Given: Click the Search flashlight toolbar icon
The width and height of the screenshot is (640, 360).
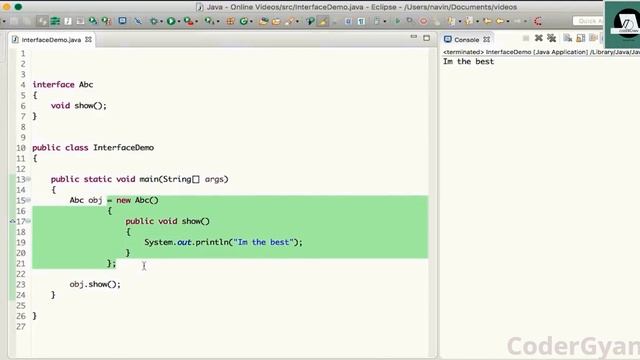Looking at the screenshot, I should tap(290, 21).
